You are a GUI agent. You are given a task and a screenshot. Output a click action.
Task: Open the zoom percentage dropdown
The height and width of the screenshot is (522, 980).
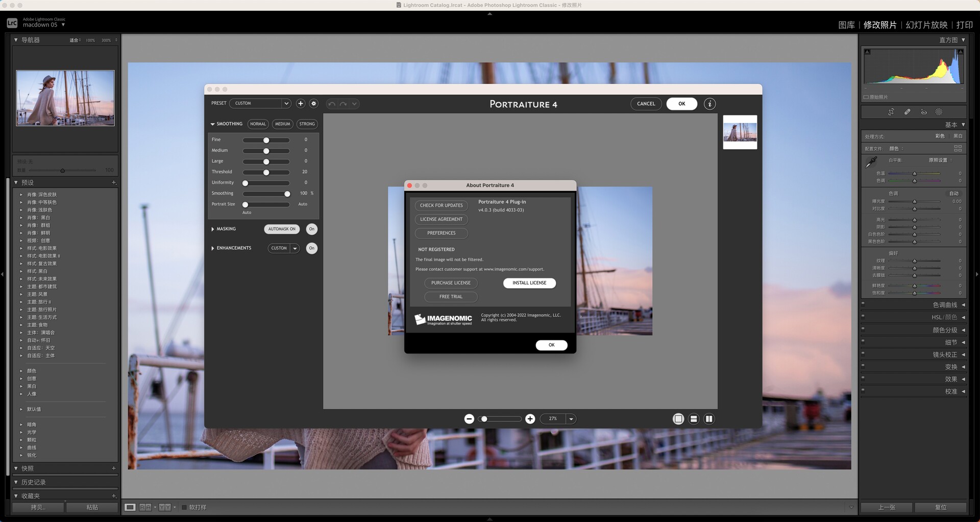(571, 419)
